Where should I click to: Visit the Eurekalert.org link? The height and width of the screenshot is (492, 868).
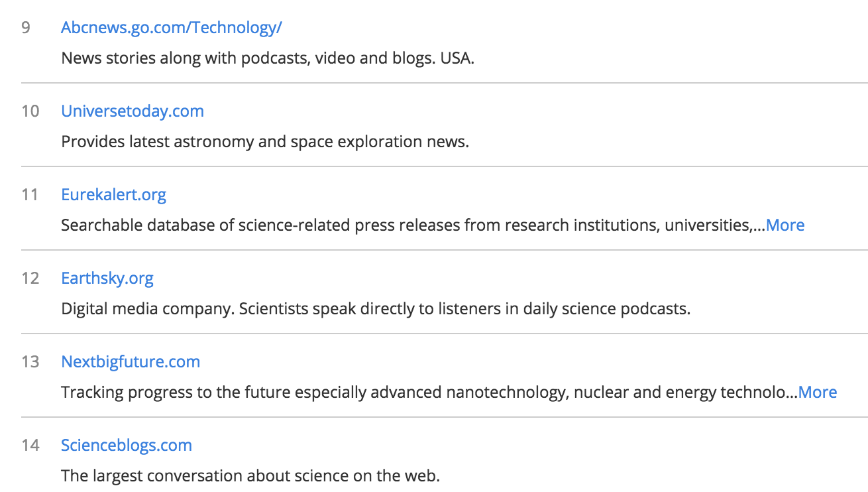113,194
